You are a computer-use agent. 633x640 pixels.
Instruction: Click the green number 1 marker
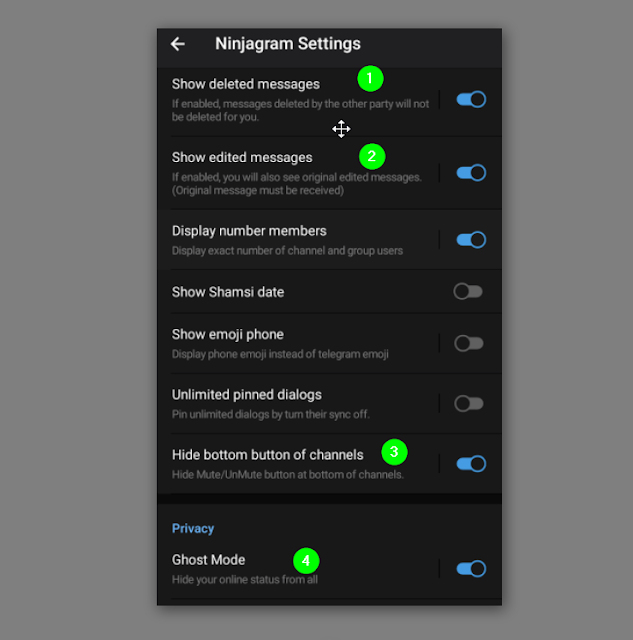(x=370, y=78)
